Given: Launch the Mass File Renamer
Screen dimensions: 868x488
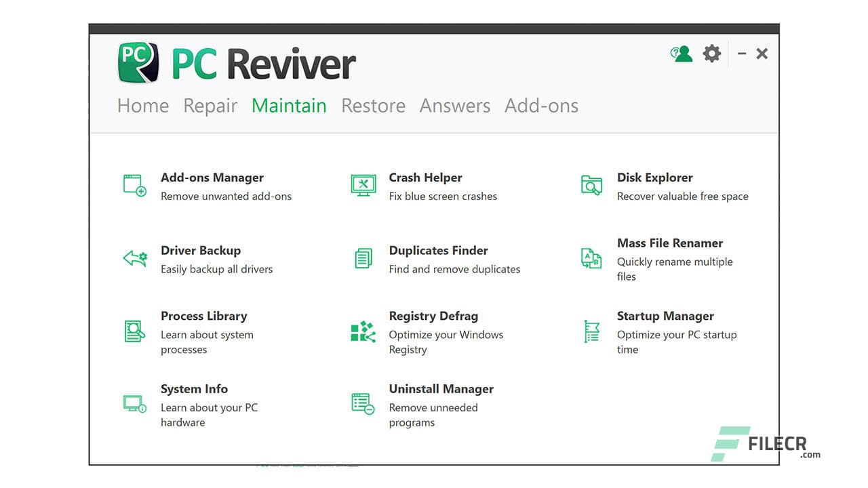Looking at the screenshot, I should pyautogui.click(x=670, y=243).
